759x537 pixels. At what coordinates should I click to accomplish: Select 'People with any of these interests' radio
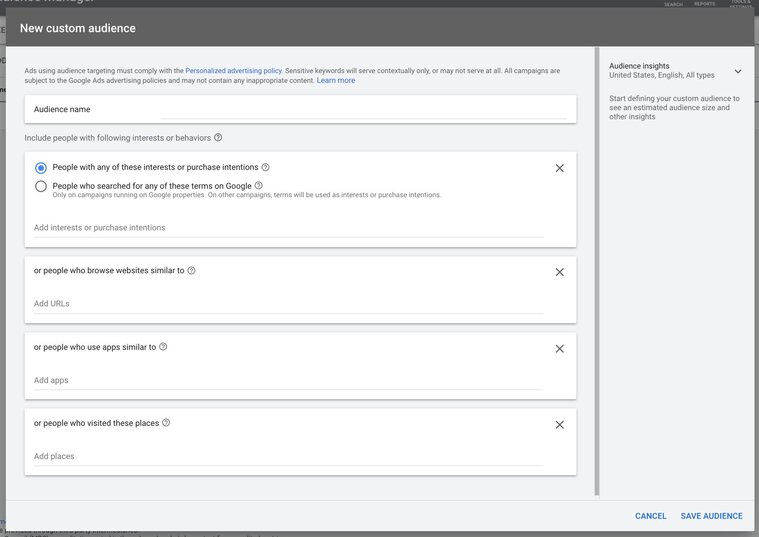[41, 168]
